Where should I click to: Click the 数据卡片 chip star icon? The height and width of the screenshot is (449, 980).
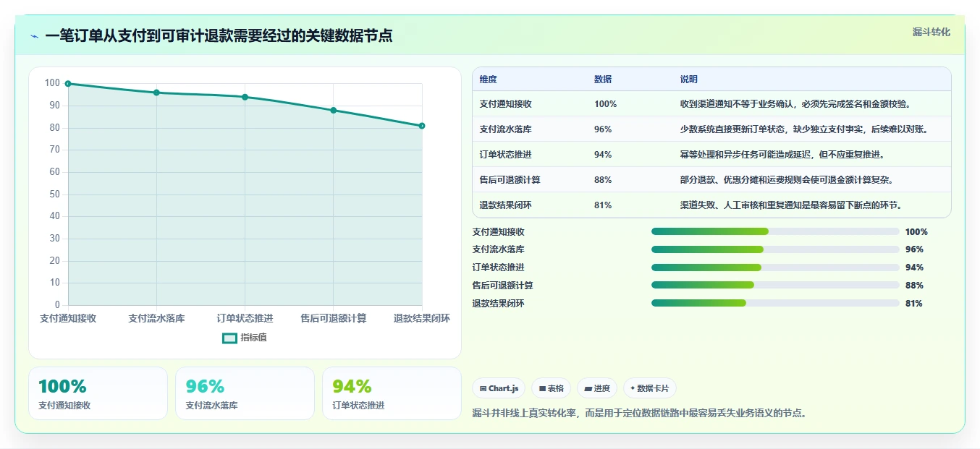tap(633, 388)
